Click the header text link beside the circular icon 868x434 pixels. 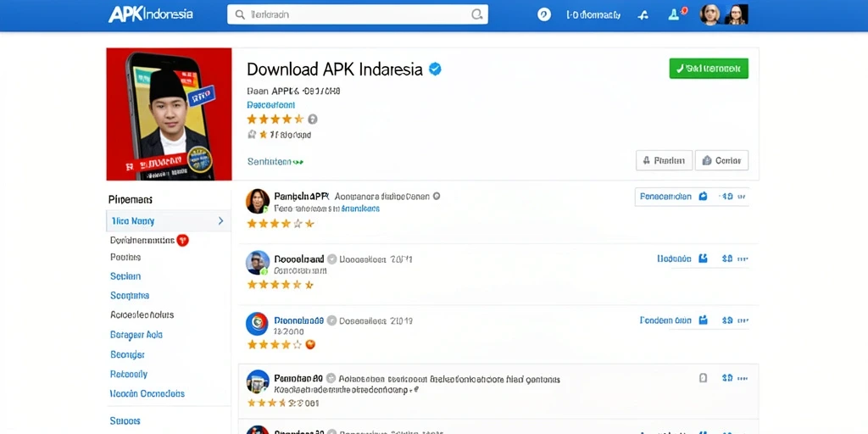pos(593,15)
